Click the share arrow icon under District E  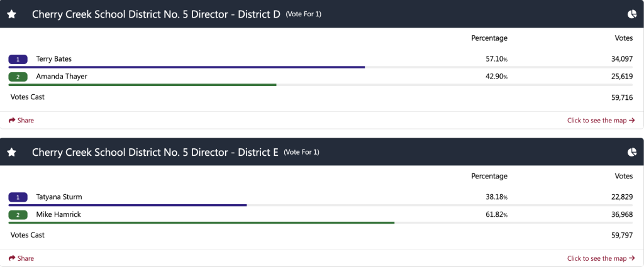[x=12, y=258]
